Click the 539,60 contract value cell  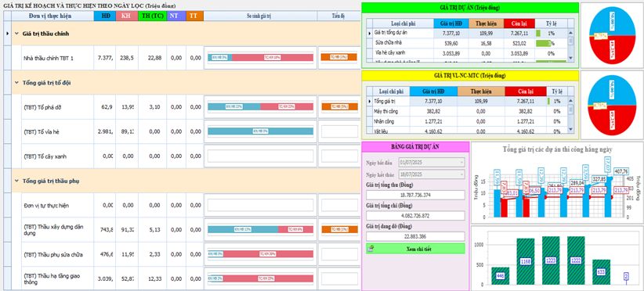[x=451, y=42]
